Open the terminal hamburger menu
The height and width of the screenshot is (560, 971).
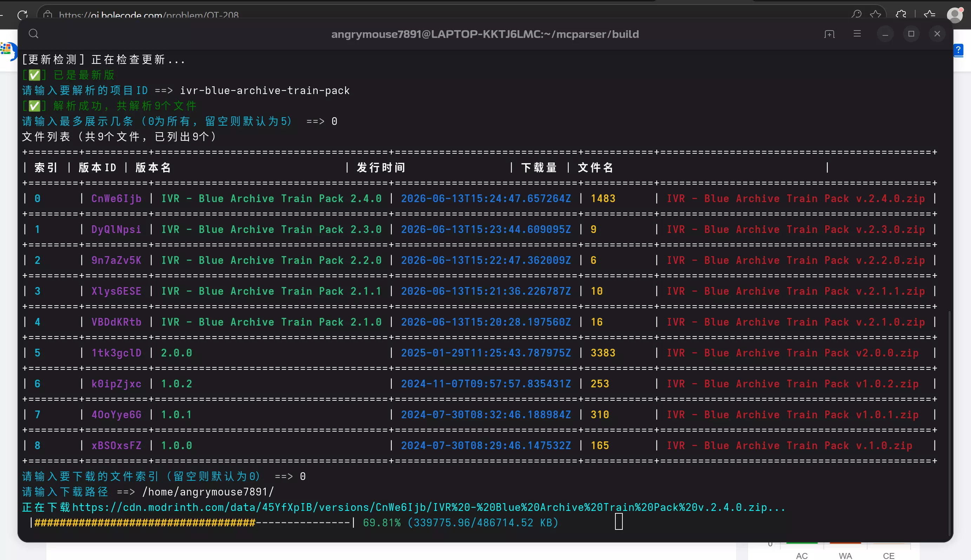tap(857, 34)
